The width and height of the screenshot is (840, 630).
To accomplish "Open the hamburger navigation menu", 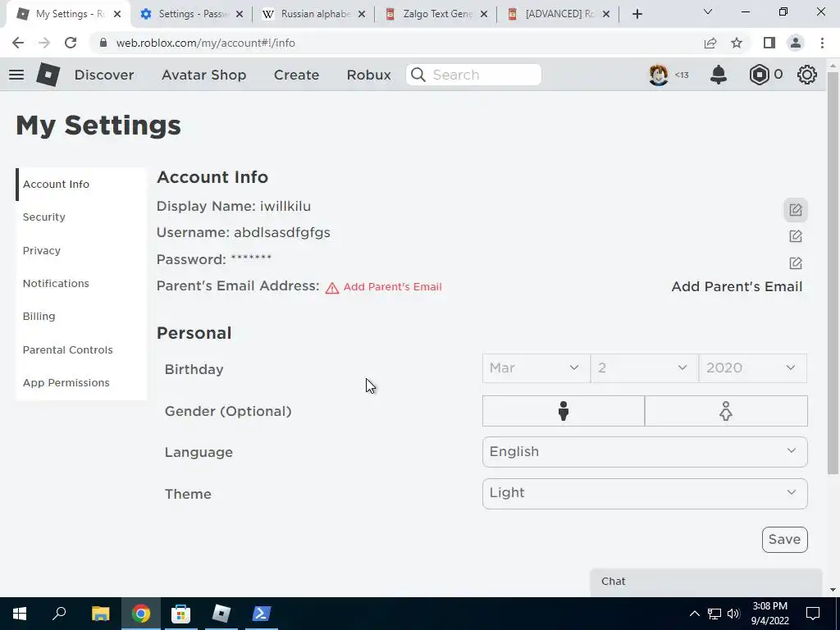I will (16, 75).
